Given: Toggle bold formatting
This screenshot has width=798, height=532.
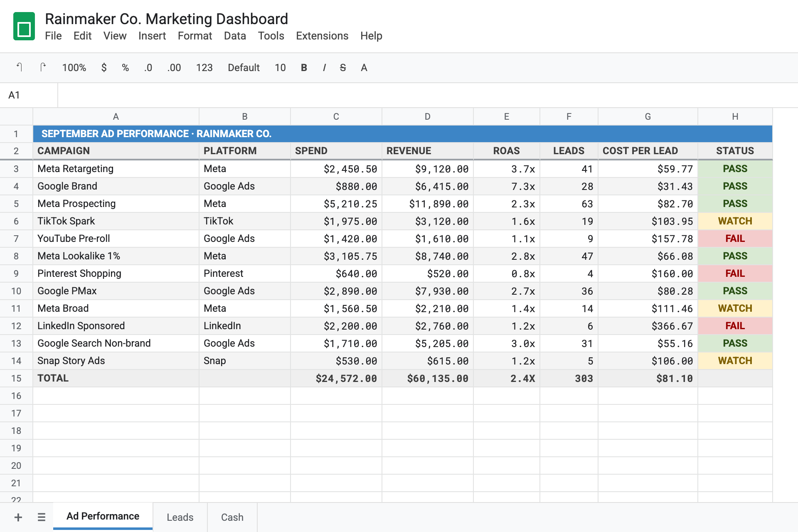Looking at the screenshot, I should point(304,67).
